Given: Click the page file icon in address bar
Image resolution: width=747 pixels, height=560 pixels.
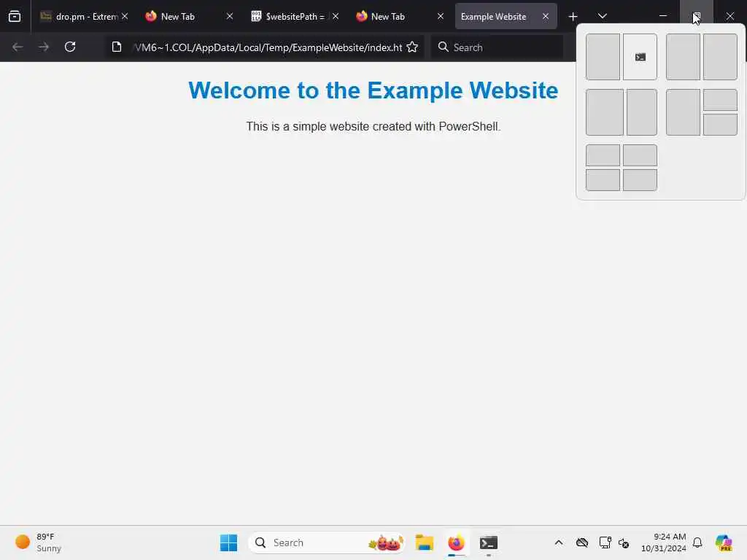Looking at the screenshot, I should [x=117, y=47].
